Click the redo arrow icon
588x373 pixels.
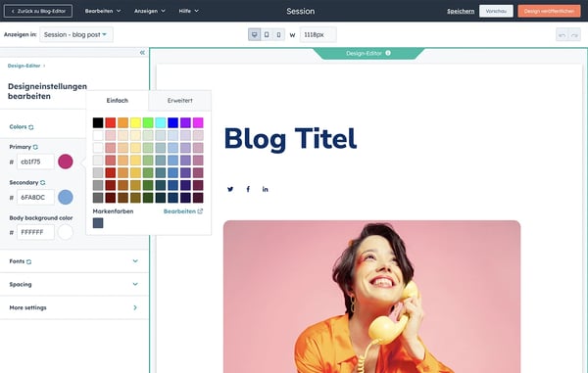tap(574, 35)
